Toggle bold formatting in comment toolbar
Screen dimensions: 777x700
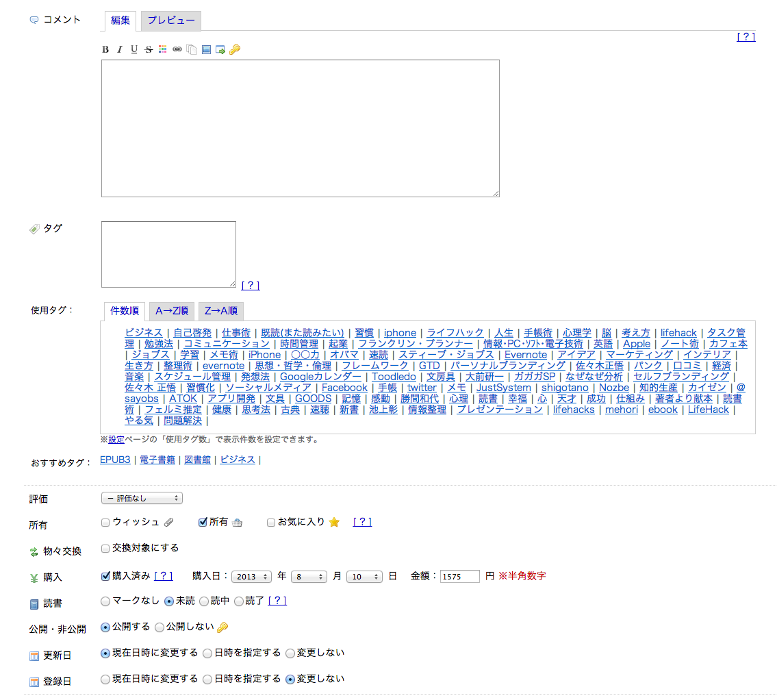click(105, 49)
